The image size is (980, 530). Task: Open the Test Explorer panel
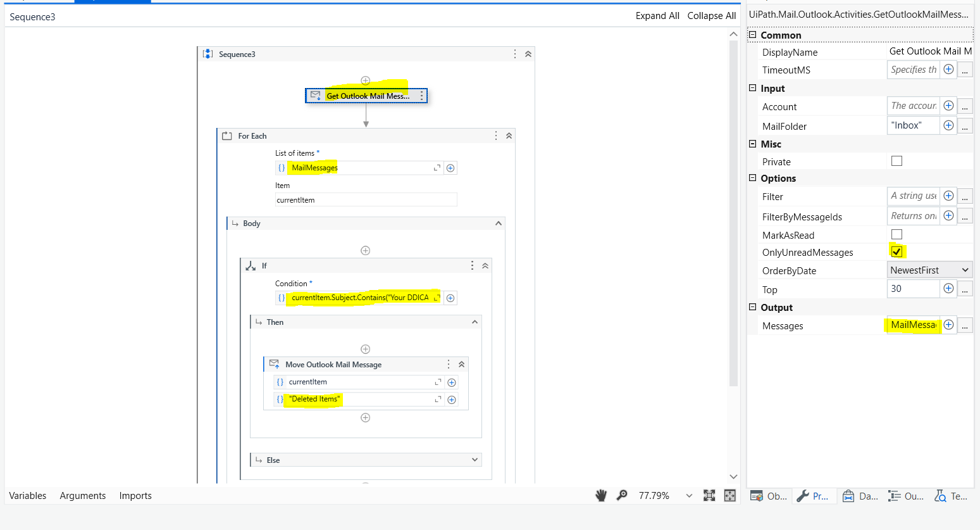click(951, 496)
